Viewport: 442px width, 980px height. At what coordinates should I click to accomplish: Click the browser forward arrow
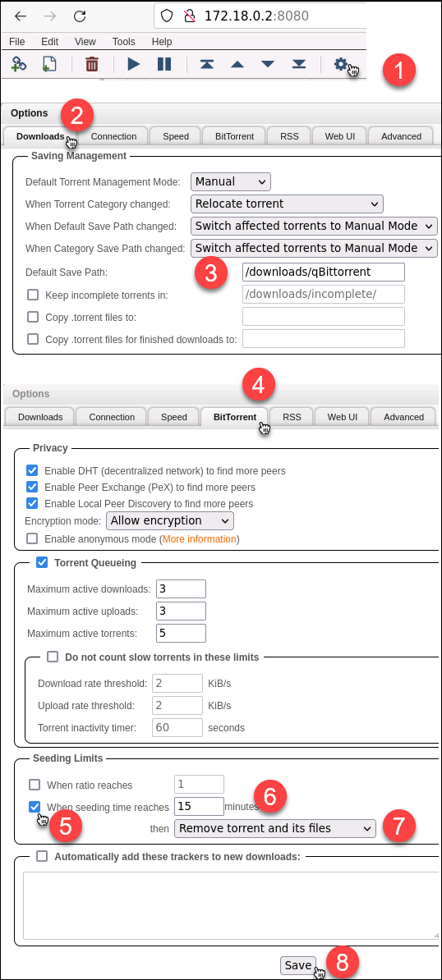click(50, 16)
